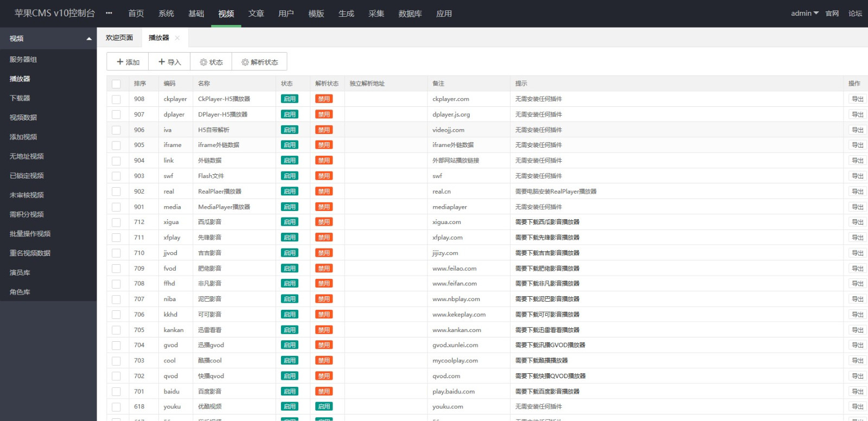Click the gear icon for 状态
The height and width of the screenshot is (421, 868).
point(203,62)
